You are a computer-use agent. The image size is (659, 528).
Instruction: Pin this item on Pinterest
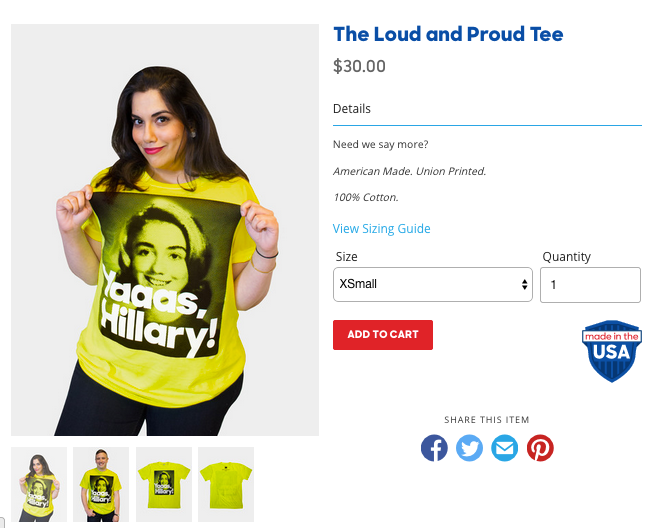coord(540,448)
